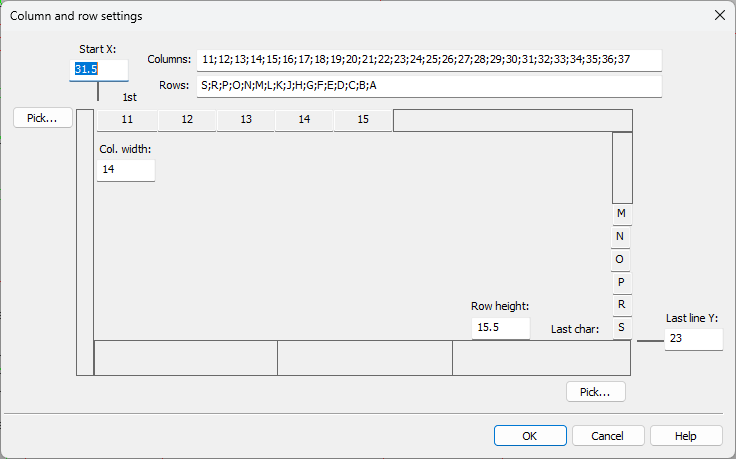Click row label cell S
The height and width of the screenshot is (459, 736).
click(x=621, y=327)
